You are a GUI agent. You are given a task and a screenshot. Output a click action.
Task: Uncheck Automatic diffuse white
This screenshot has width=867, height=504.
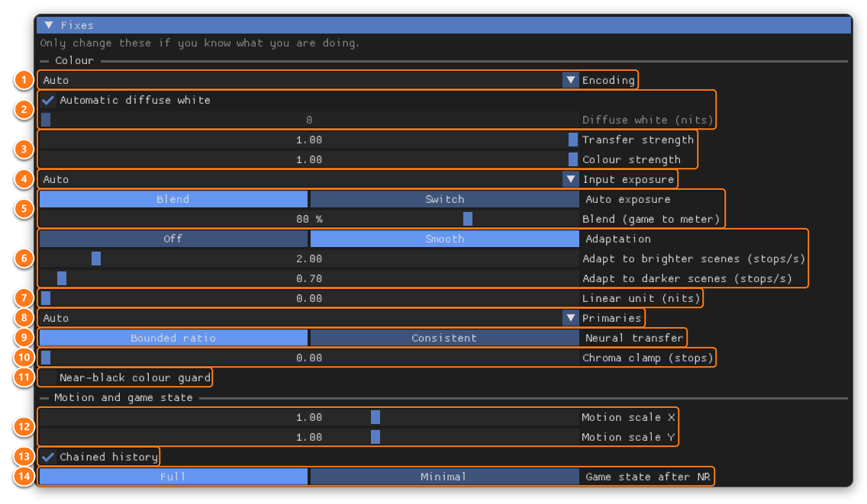47,100
